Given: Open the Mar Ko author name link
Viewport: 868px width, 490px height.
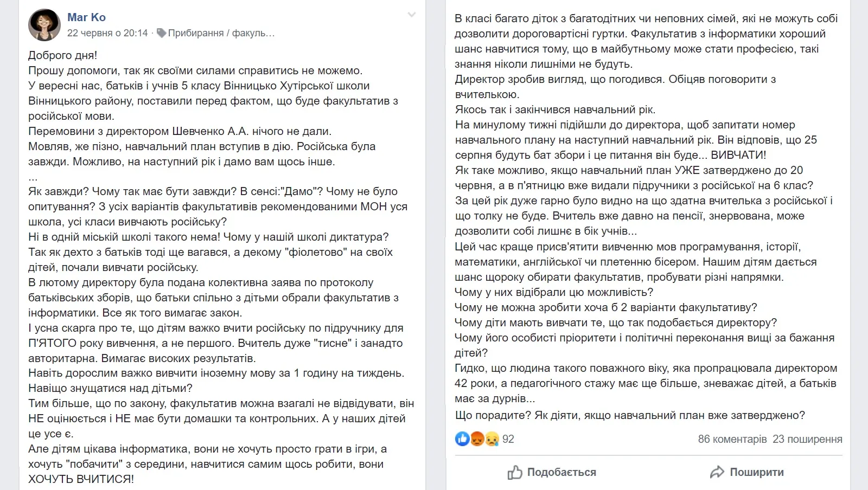Looking at the screenshot, I should pos(86,17).
